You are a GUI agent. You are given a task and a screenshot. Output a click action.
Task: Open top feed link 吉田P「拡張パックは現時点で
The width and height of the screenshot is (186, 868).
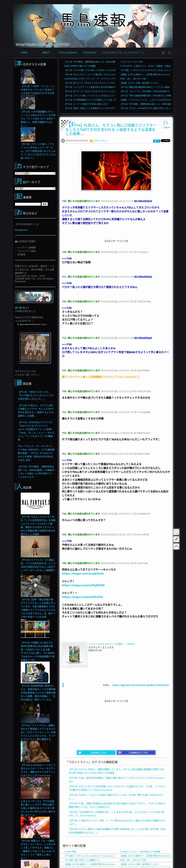90,108
